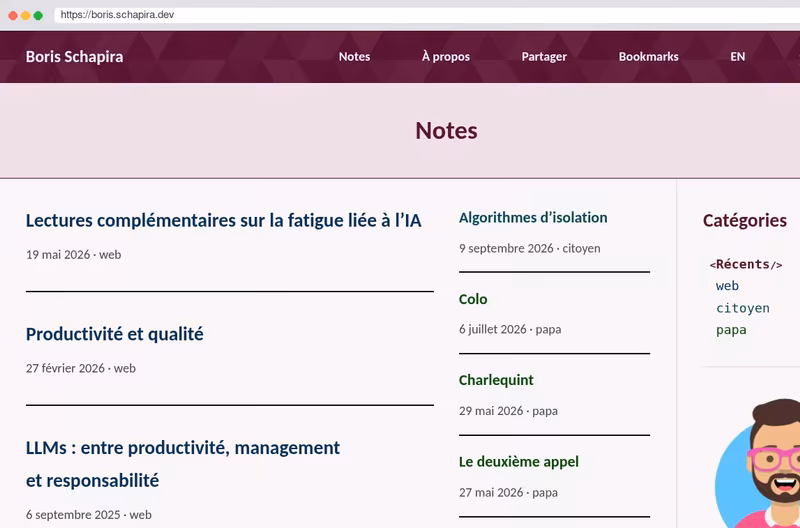Click the 6 septembre 2025 · web text
The image size is (800, 528).
89,515
